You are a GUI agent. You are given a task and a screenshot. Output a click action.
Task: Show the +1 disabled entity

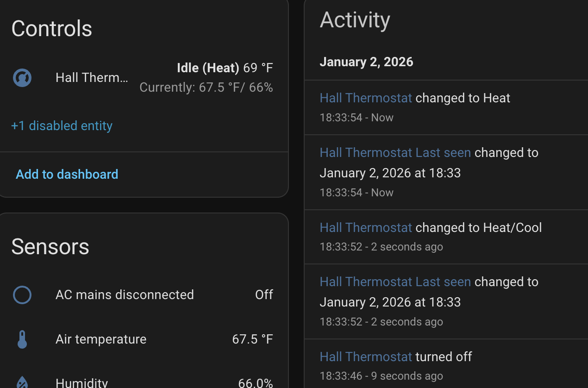tap(62, 126)
